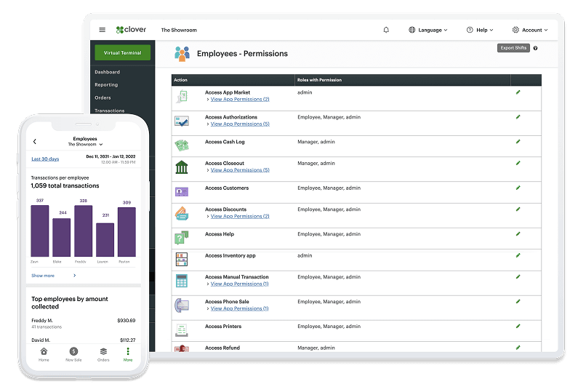
Task: Edit Access Inventory app permission pencil
Action: [518, 255]
